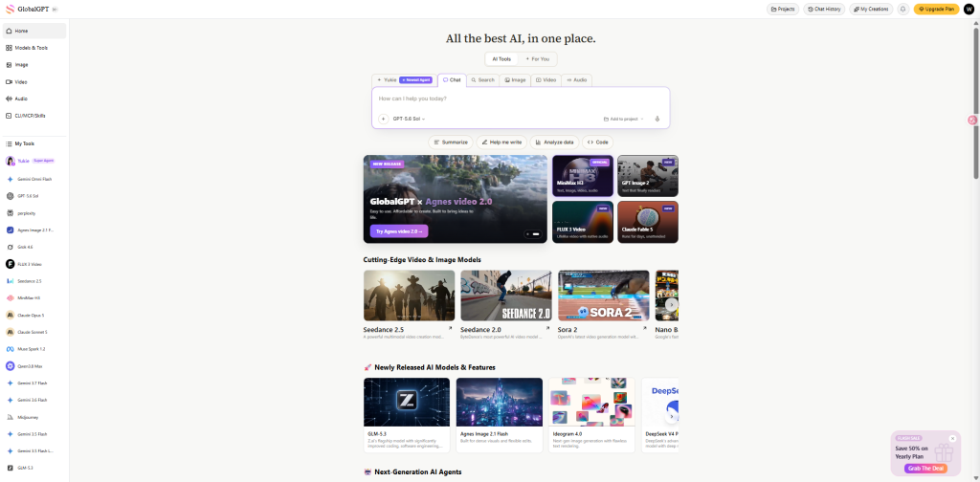980x482 pixels.
Task: Open Projects in the top bar
Action: (783, 10)
